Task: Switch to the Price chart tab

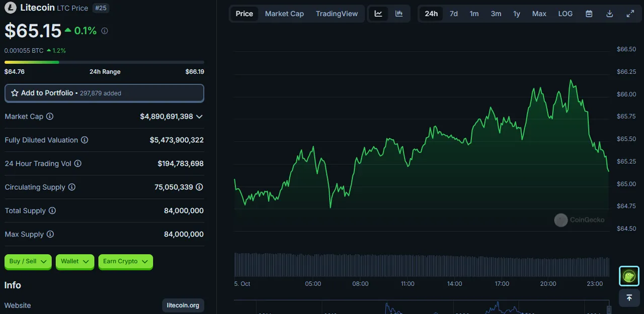Action: pyautogui.click(x=245, y=14)
